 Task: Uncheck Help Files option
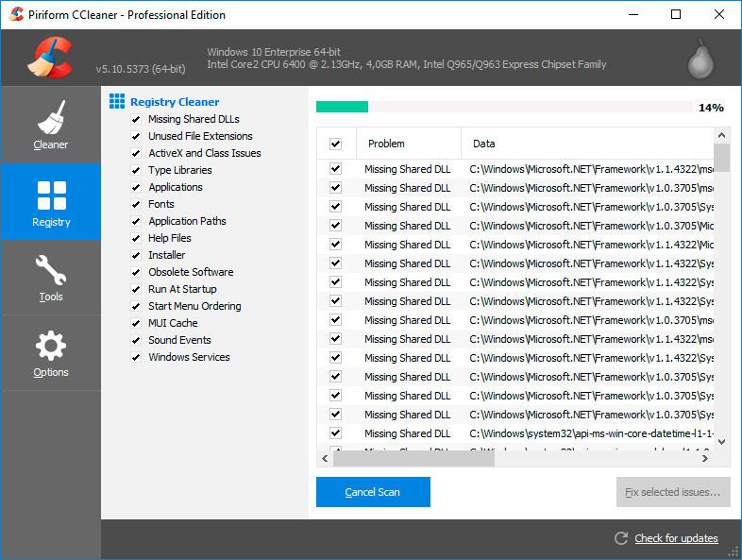tap(136, 239)
